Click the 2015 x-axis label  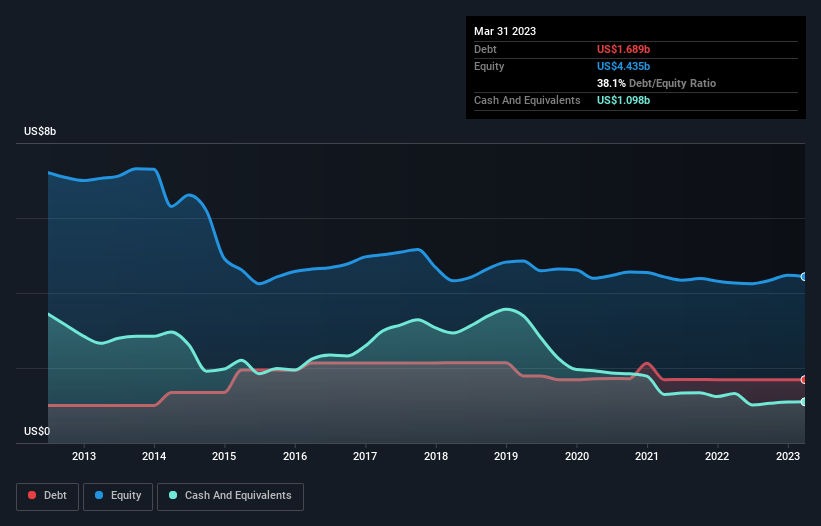click(224, 456)
